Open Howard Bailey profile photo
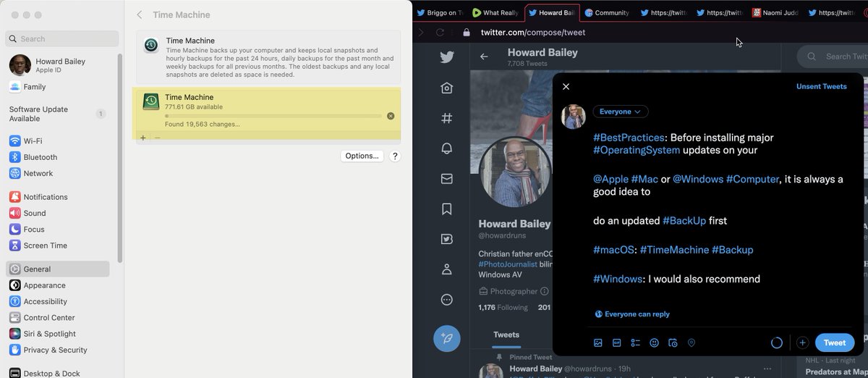Screen dimensions: 868x378 coord(514,172)
